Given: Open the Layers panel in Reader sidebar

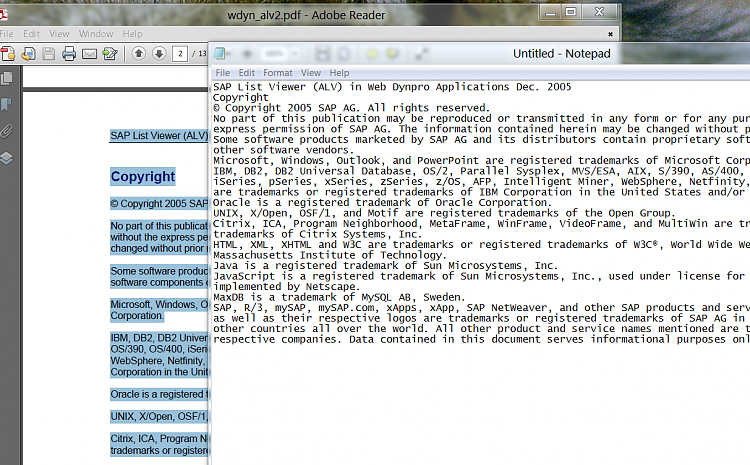Looking at the screenshot, I should [6, 158].
